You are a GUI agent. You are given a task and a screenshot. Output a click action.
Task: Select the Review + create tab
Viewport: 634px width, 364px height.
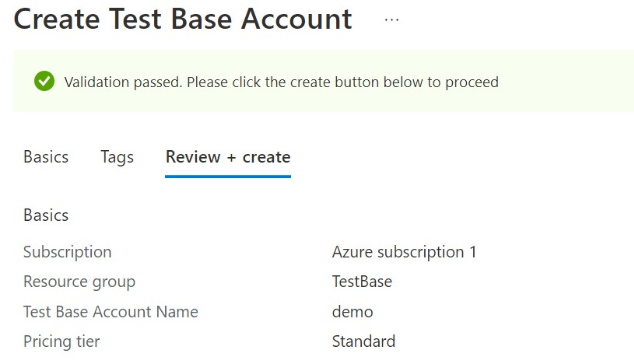pos(228,157)
